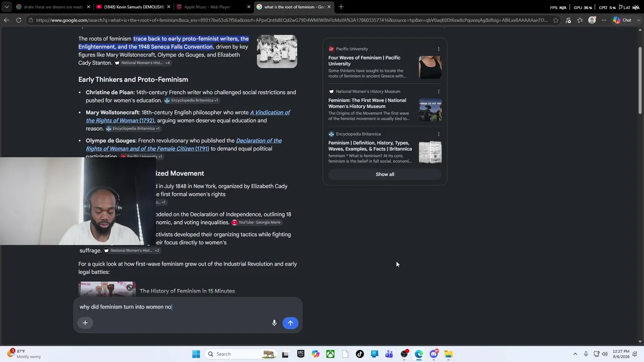This screenshot has width=644, height=362.
Task: Show hidden system tray icons
Action: pos(575,354)
